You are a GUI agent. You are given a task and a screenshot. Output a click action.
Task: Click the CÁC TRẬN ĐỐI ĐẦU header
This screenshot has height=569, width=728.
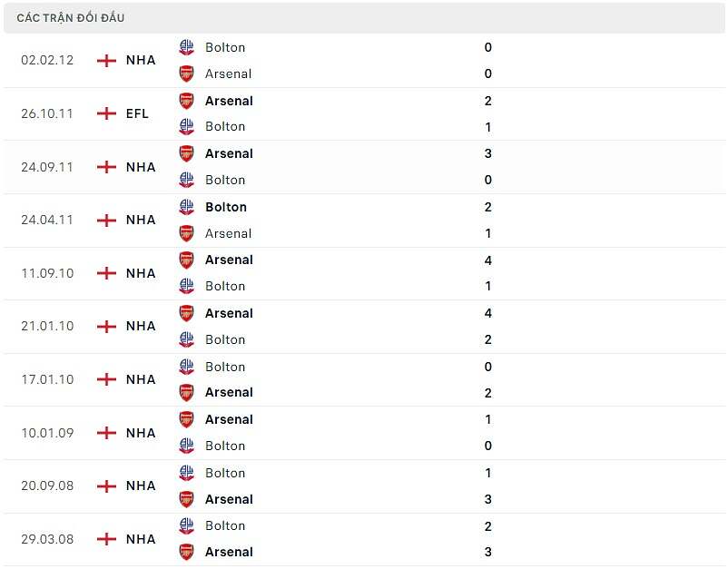pyautogui.click(x=71, y=18)
